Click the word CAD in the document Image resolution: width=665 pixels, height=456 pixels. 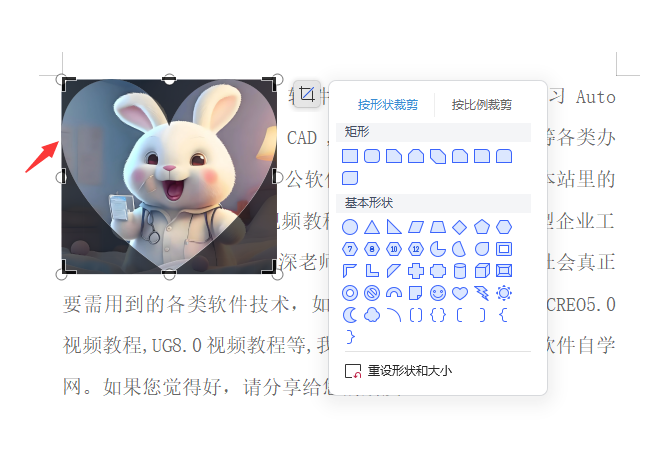click(x=302, y=138)
